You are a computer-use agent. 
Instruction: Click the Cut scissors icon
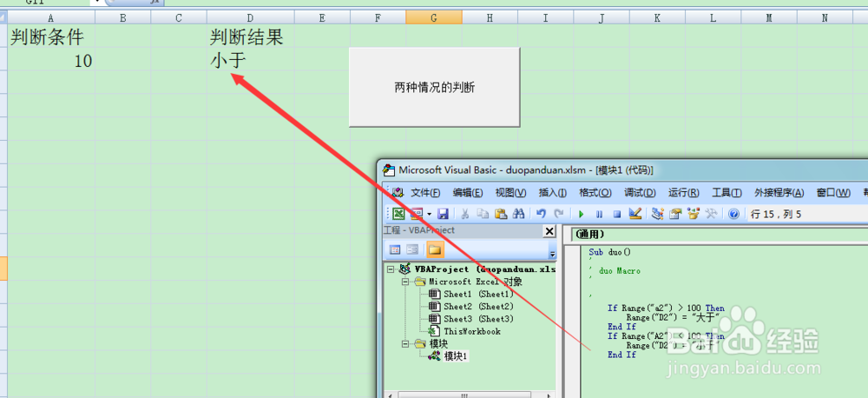465,214
